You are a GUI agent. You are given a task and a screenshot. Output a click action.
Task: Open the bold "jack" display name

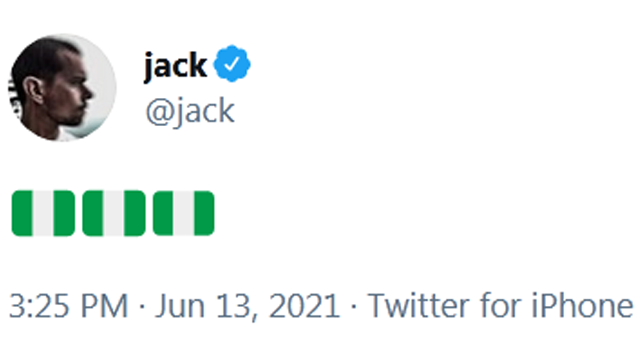[175, 65]
